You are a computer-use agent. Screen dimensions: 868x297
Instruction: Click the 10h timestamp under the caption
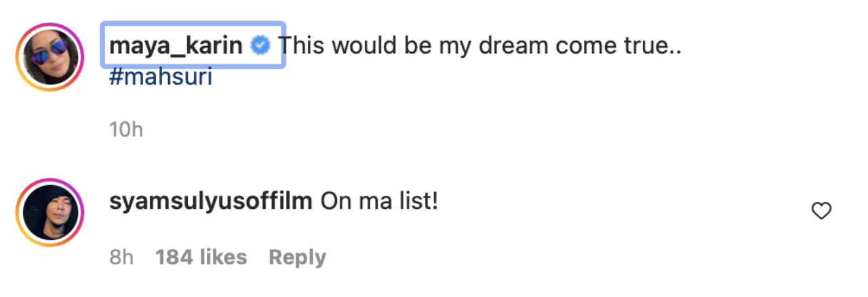pos(125,130)
